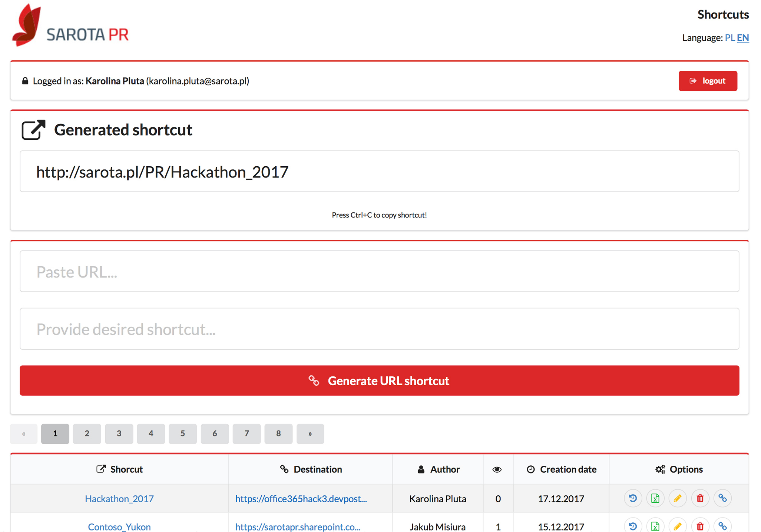Go to page 8 of shortcuts
This screenshot has width=761, height=532.
click(278, 433)
